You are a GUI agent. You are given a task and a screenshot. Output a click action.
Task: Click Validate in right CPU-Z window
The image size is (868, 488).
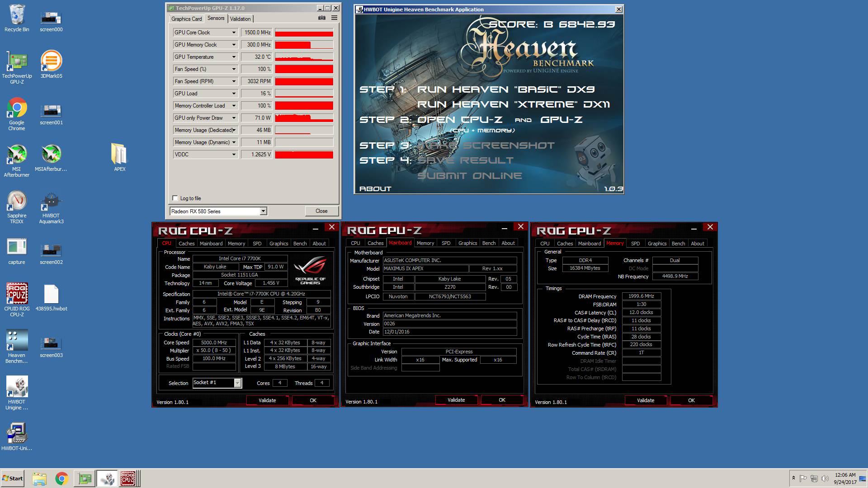point(646,400)
